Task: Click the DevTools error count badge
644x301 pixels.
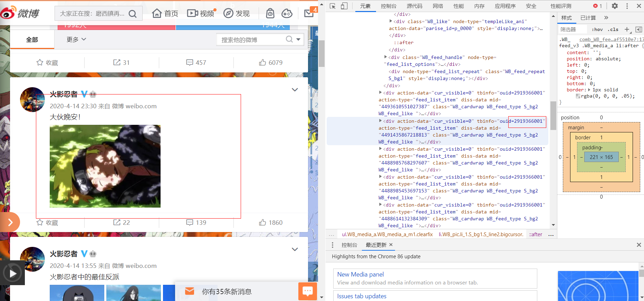Action: pos(597,6)
